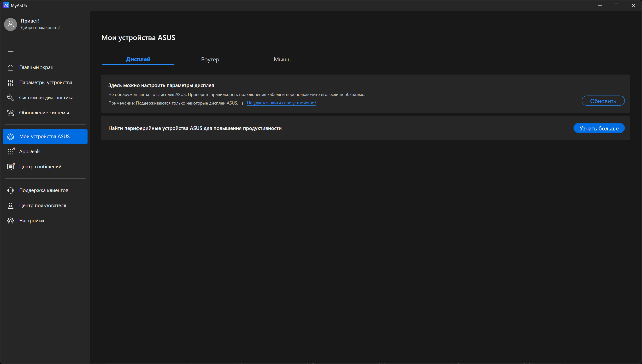Click the Узнать больше button
The width and height of the screenshot is (642, 364).
(599, 128)
